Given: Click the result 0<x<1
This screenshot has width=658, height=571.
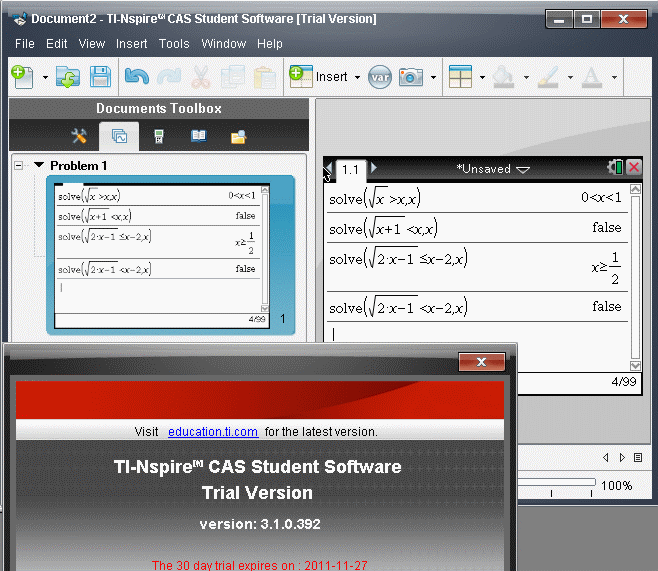Looking at the screenshot, I should (601, 197).
